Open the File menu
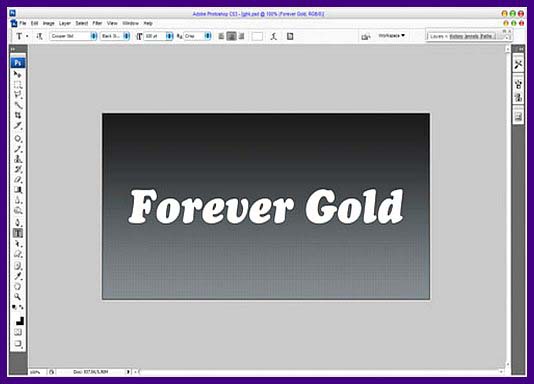This screenshot has height=384, width=534. [x=23, y=23]
